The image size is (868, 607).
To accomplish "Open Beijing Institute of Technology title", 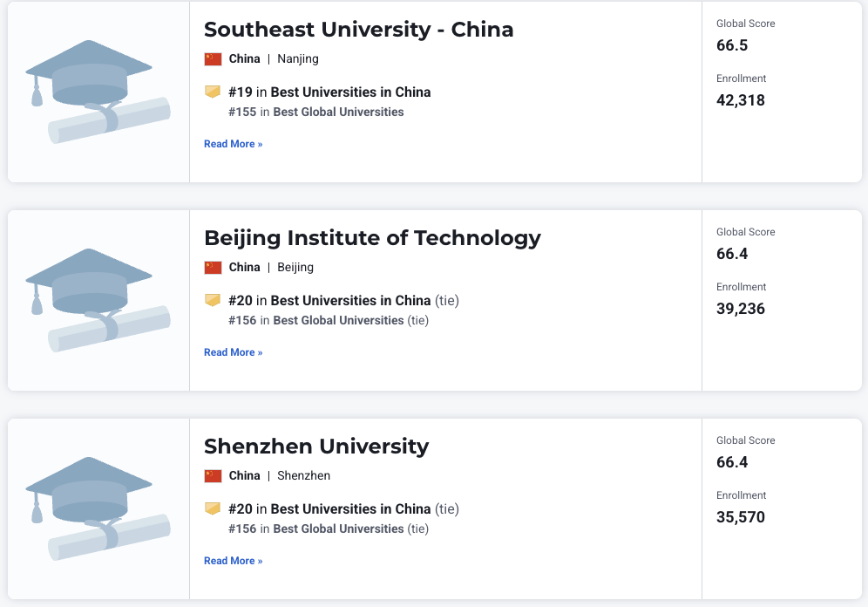I will [372, 238].
